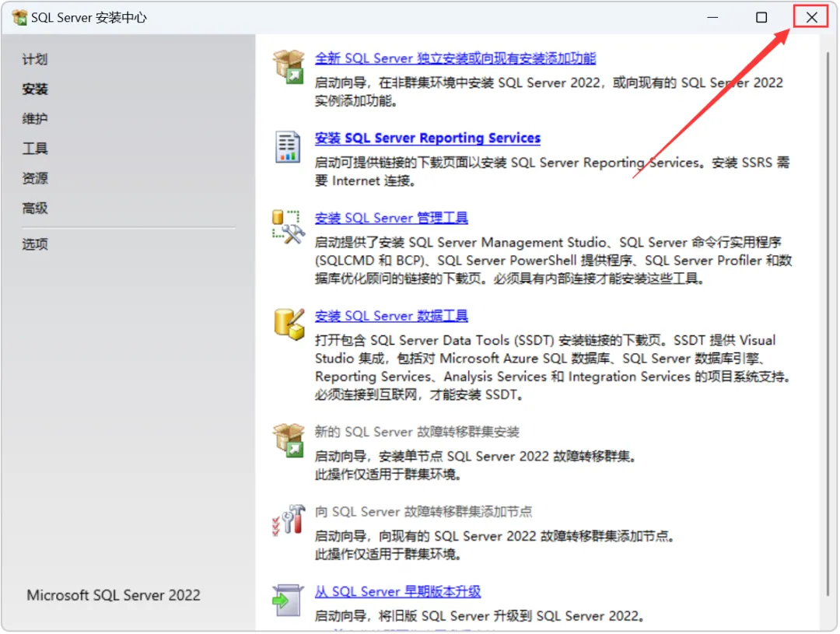Close the SQL Server 安装中心 window
Screen dimensions: 840x634
[x=811, y=18]
